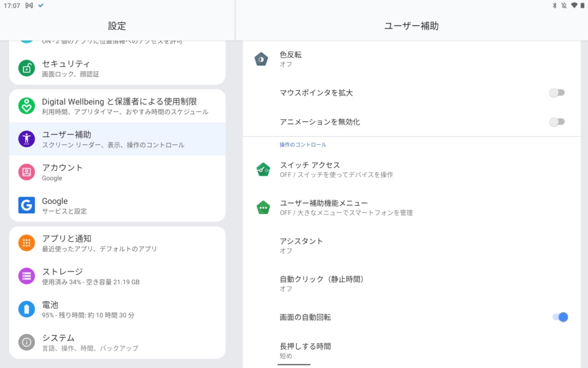Open Google settings via the G icon
Viewport: 588px width, 368px height.
(x=26, y=205)
